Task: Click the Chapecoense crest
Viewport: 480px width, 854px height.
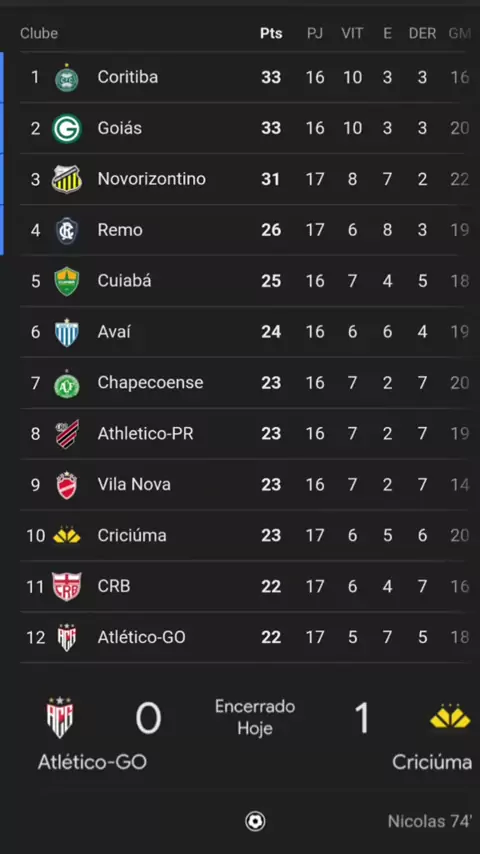Action: coord(66,383)
